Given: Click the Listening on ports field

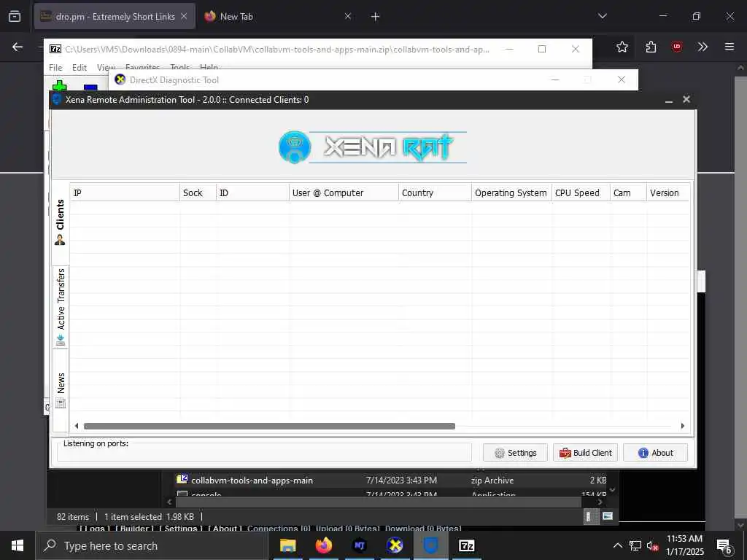Looking at the screenshot, I should click(x=264, y=452).
